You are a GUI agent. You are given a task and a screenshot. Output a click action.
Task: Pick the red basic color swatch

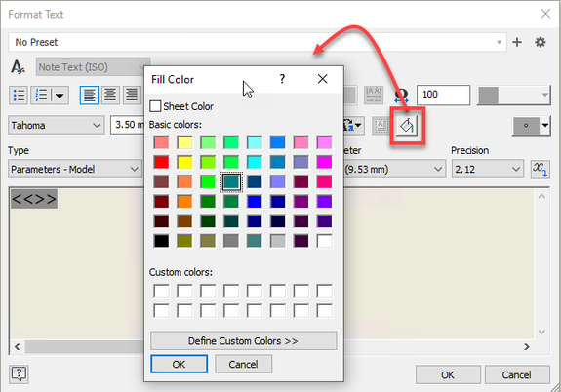[161, 162]
